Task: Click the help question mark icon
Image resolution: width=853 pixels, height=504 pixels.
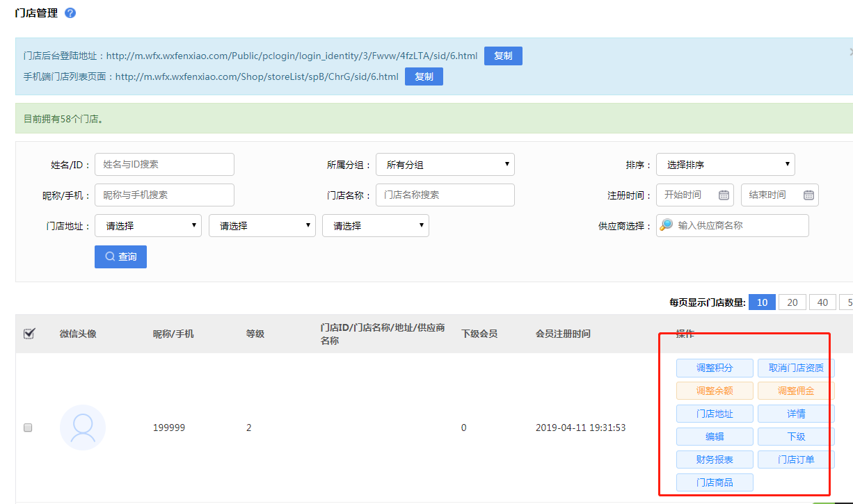Action: [70, 13]
